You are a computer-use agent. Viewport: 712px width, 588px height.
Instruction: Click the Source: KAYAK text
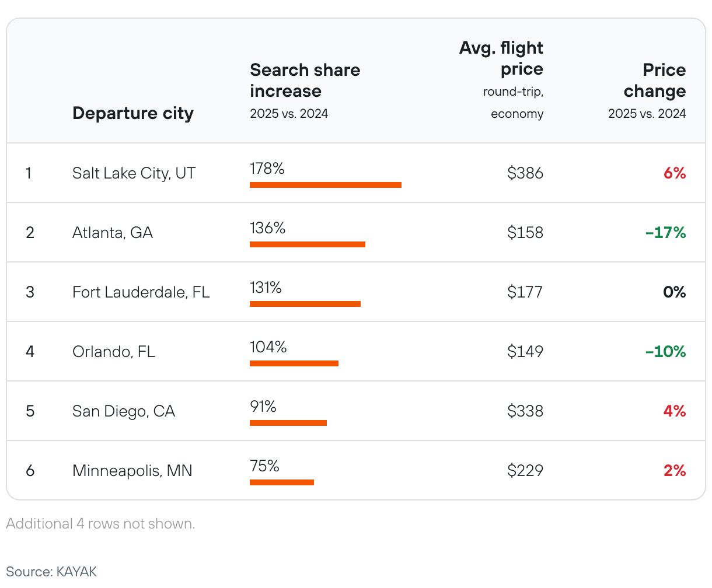tap(51, 571)
